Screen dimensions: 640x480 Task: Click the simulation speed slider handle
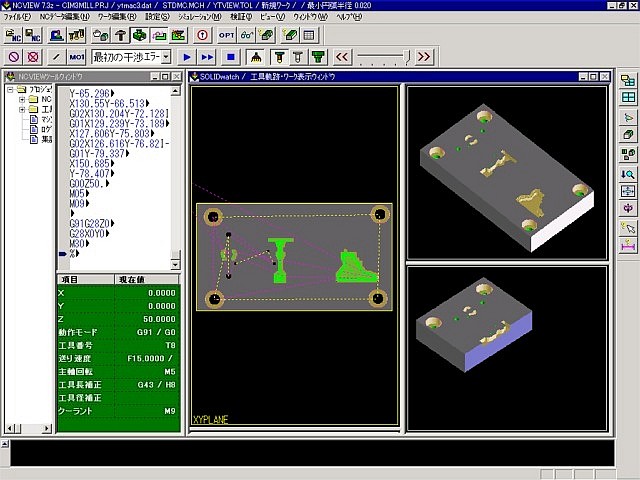(407, 57)
